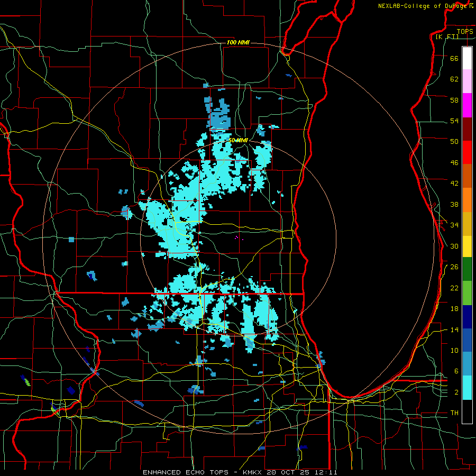Click the '18' legend value
Image resolution: width=476 pixels, height=476 pixels.
(454, 309)
